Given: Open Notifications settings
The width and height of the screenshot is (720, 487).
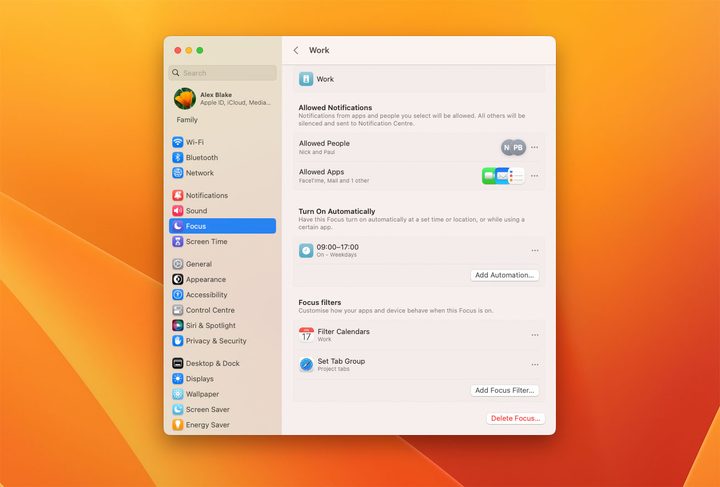Looking at the screenshot, I should point(223,195).
